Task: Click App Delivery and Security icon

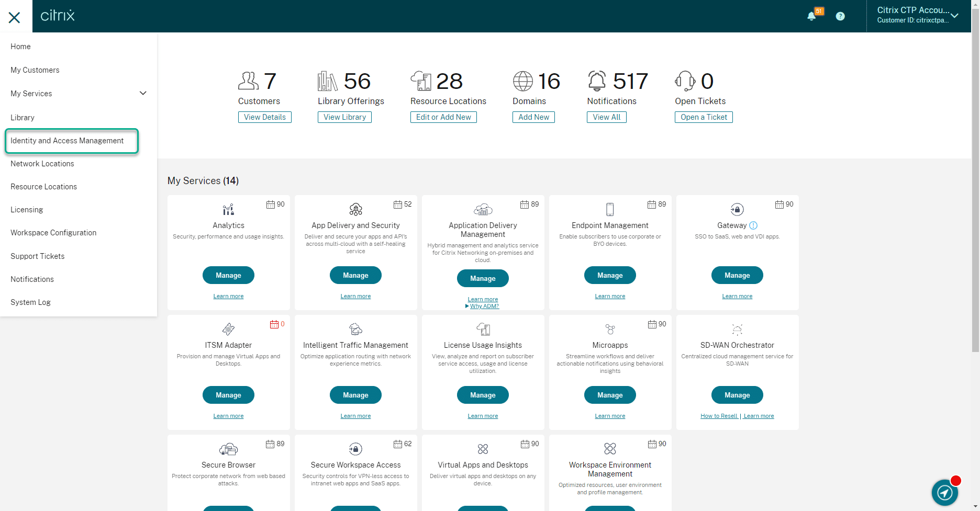Action: [355, 210]
